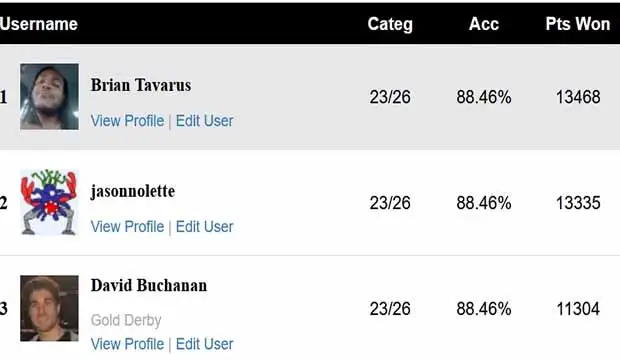
Task: Select Edit User for David Buchanan
Action: 204,344
